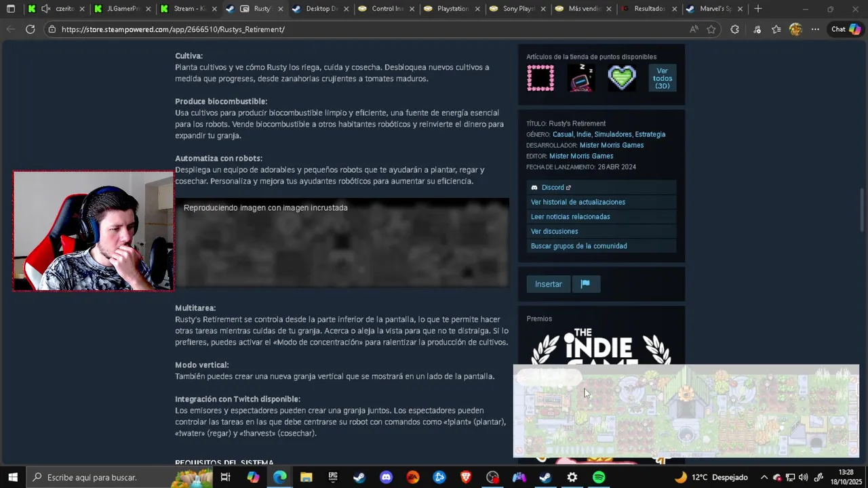Image resolution: width=868 pixels, height=488 pixels.
Task: Open developer Mister Morris Games link
Action: tap(612, 145)
